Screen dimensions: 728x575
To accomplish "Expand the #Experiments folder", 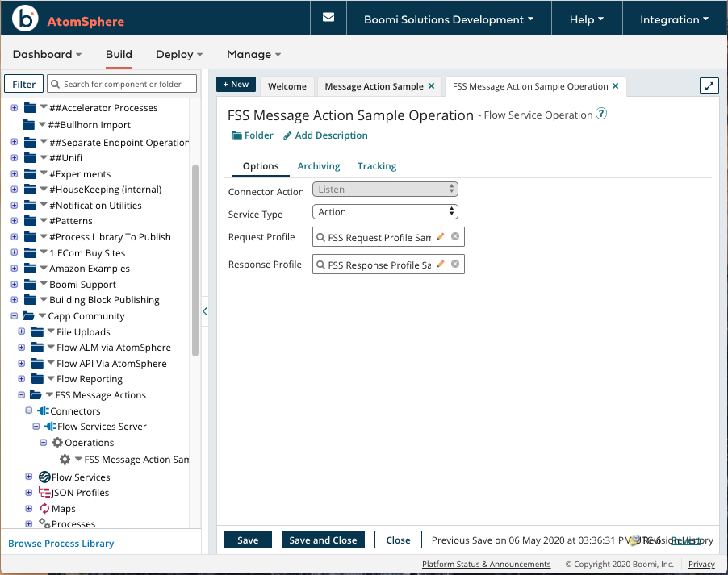I will click(15, 174).
